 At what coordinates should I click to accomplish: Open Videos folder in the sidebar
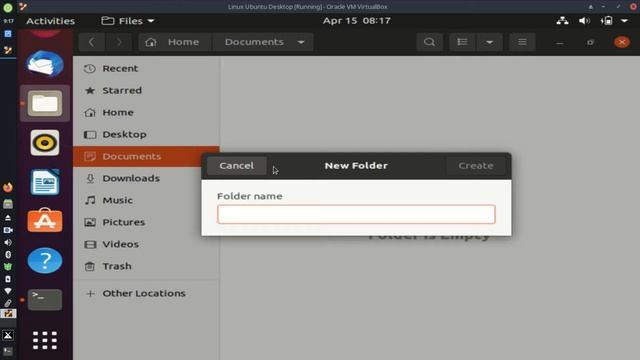[x=146, y=244]
